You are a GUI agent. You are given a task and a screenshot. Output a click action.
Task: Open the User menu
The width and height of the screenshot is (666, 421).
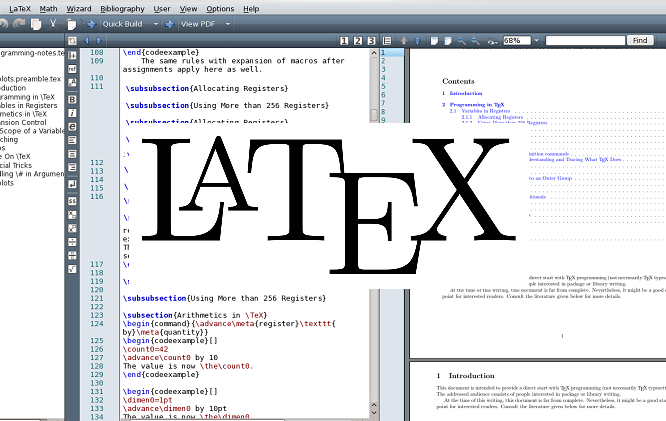click(x=162, y=8)
